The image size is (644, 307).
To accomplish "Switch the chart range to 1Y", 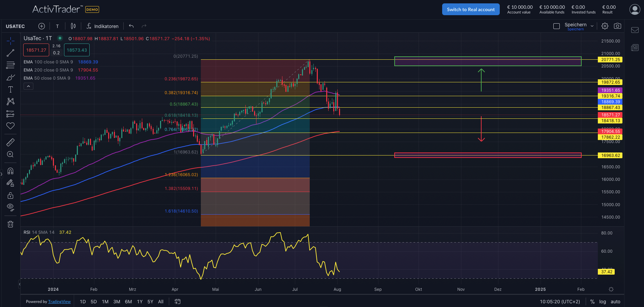I will 140,301.
